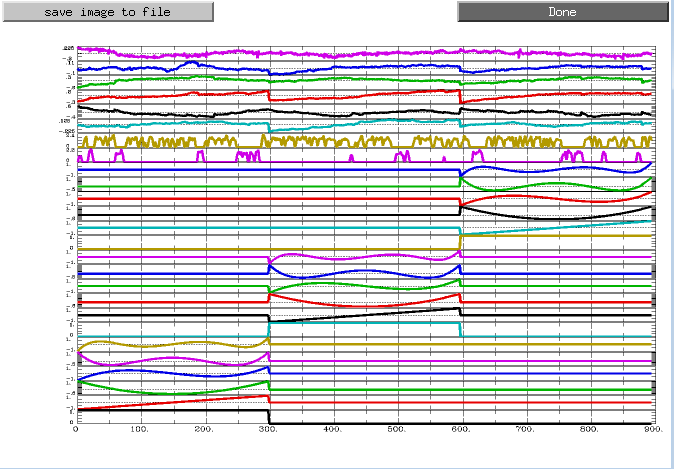The image size is (674, 469).
Task: Click the rising black ramp between 300 and 600
Action: pyautogui.click(x=365, y=315)
